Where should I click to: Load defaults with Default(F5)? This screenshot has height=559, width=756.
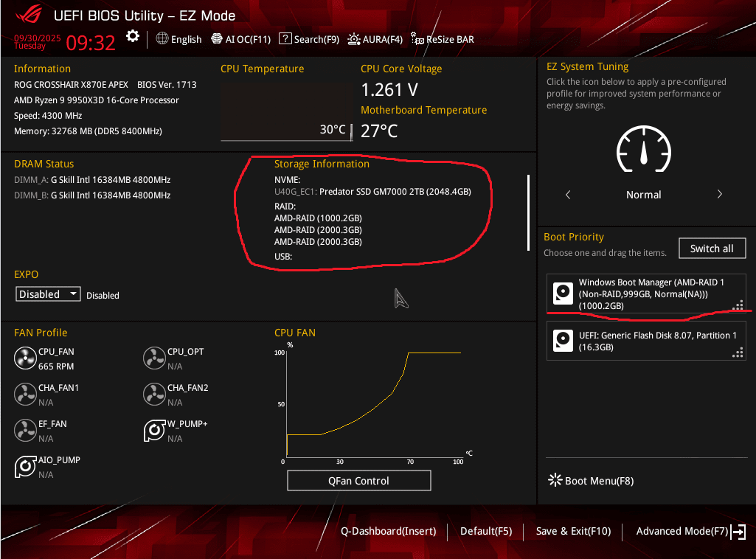click(486, 531)
